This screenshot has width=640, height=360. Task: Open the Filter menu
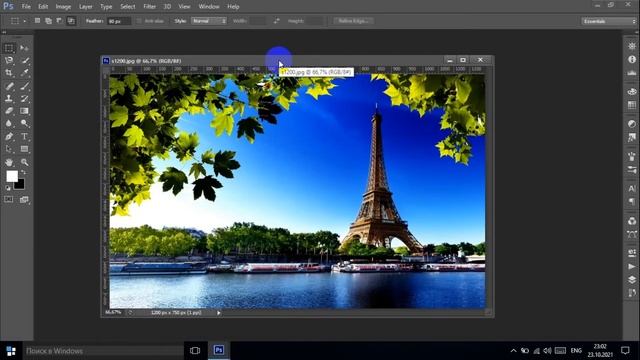point(149,7)
